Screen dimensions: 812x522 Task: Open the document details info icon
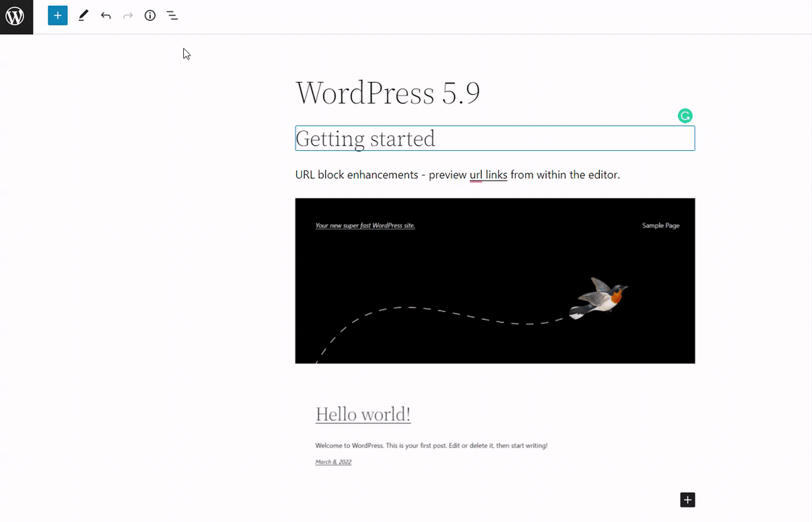pyautogui.click(x=150, y=15)
